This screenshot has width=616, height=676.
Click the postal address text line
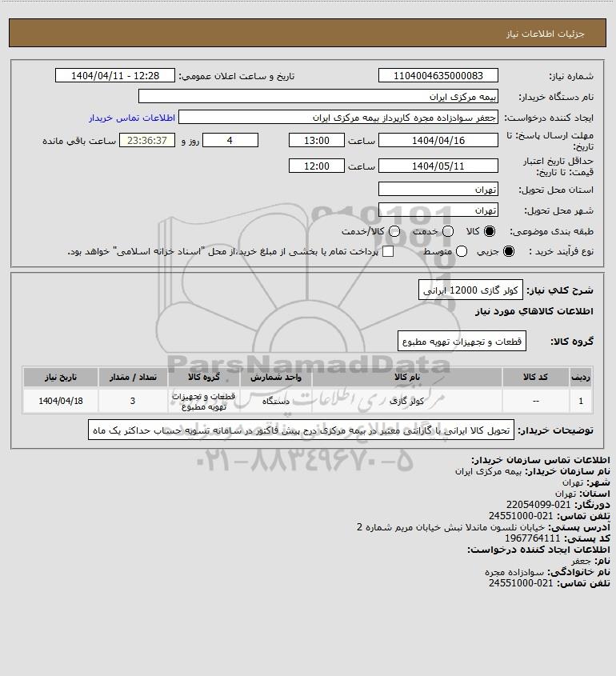pyautogui.click(x=451, y=527)
